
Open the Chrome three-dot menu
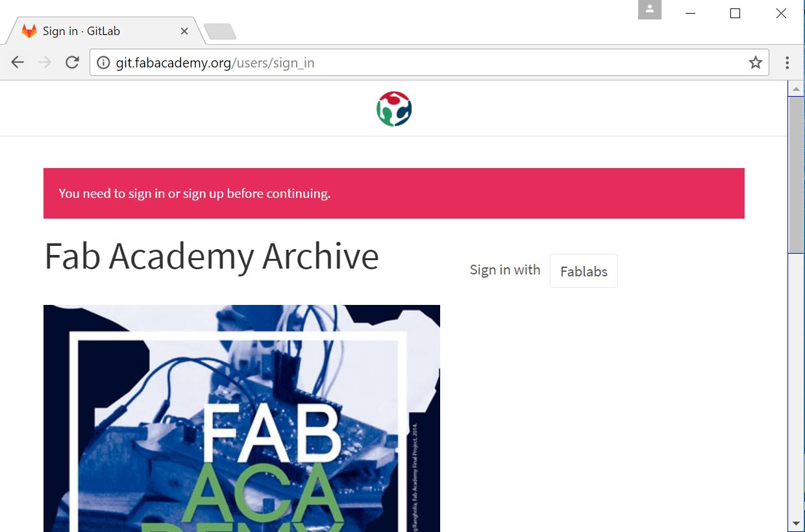(787, 62)
